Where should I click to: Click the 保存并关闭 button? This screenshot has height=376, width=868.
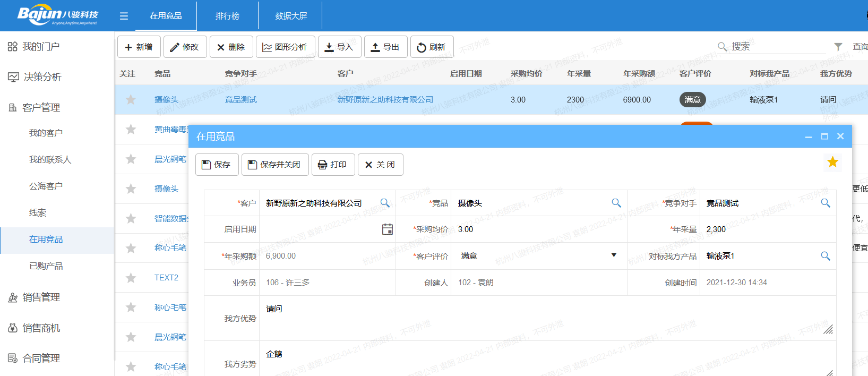[x=274, y=165]
